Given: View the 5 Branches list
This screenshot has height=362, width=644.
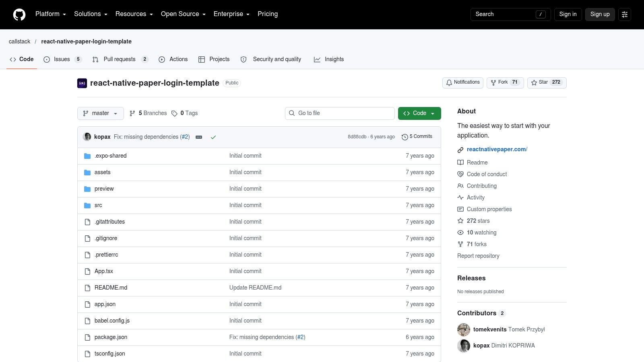Looking at the screenshot, I should point(148,113).
